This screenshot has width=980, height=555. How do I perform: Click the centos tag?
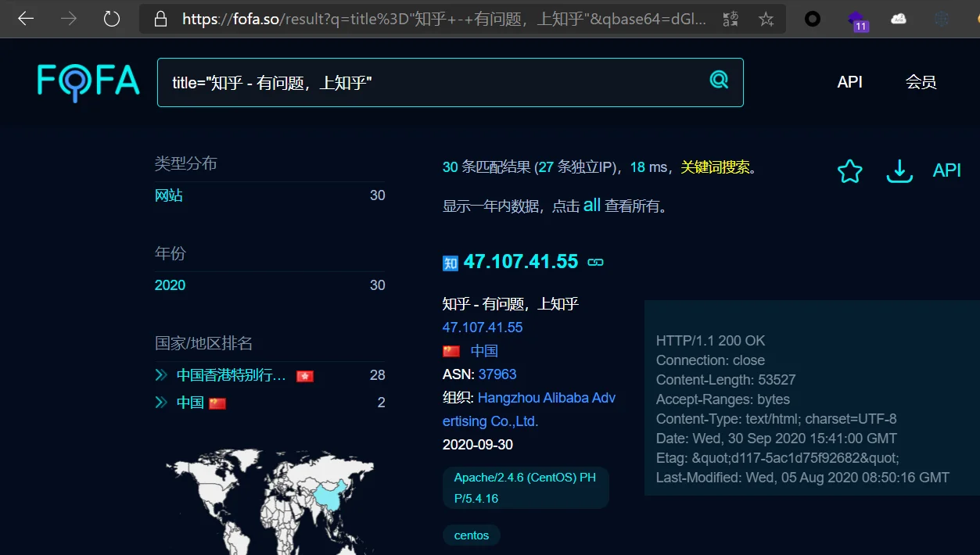coord(472,535)
